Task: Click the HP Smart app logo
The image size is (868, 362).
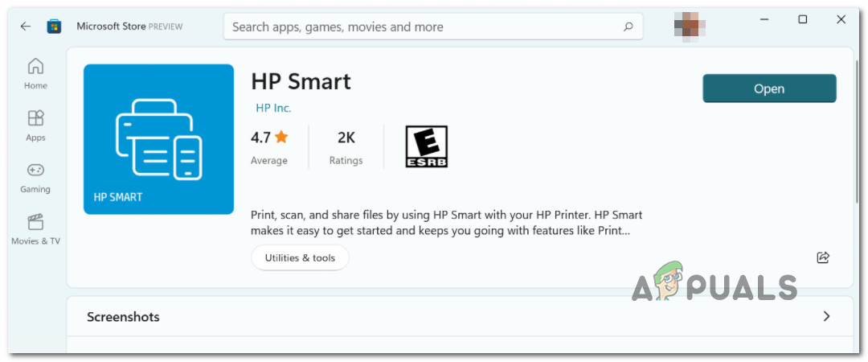Action: click(158, 139)
